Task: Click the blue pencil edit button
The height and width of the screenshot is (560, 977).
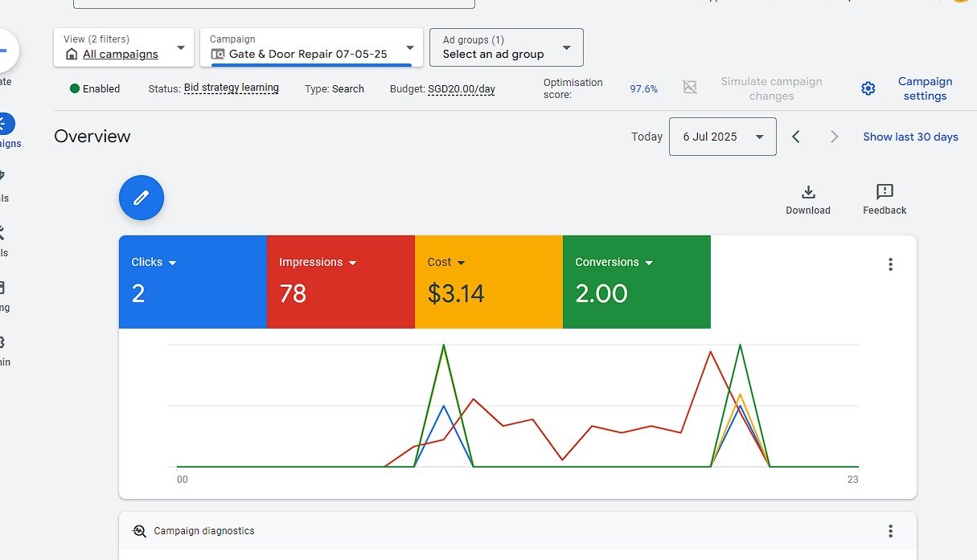Action: (x=142, y=198)
